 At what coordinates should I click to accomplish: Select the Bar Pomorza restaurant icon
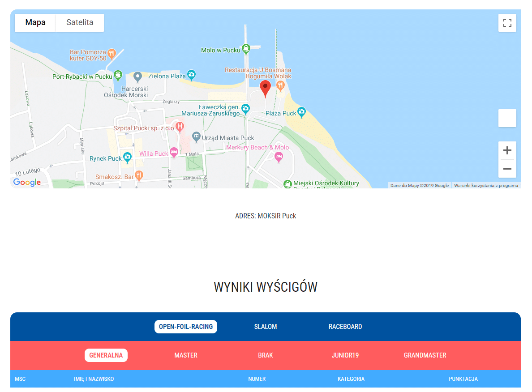pyautogui.click(x=112, y=54)
